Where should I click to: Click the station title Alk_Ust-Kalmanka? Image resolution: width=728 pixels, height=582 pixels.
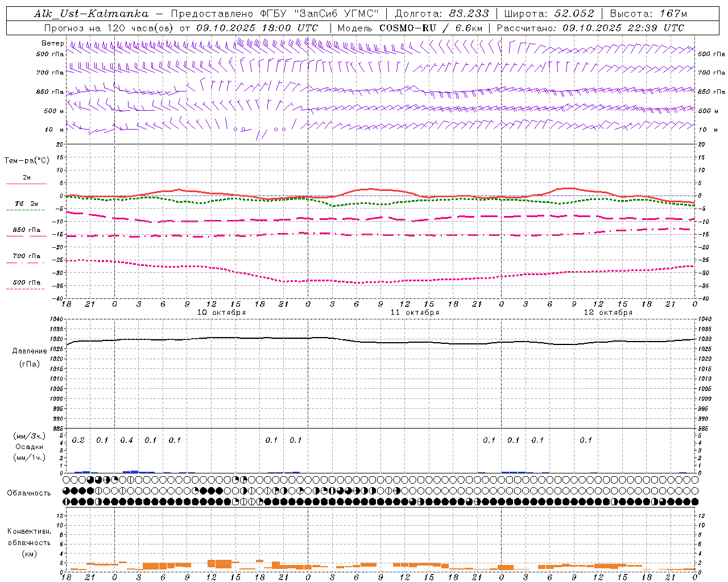[91, 14]
